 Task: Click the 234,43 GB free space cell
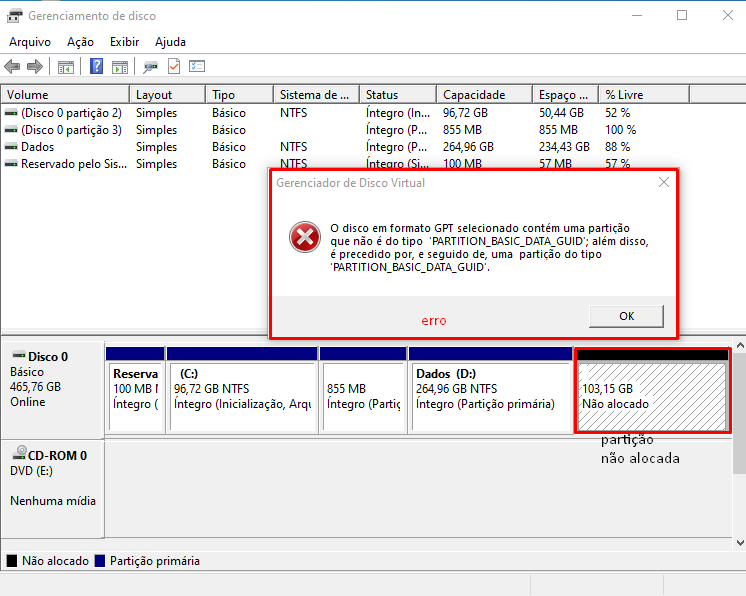point(564,147)
